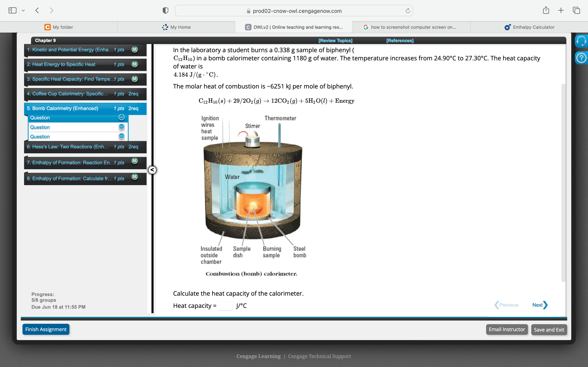This screenshot has width=588, height=367.
Task: Open new tab with plus icon
Action: pyautogui.click(x=561, y=10)
